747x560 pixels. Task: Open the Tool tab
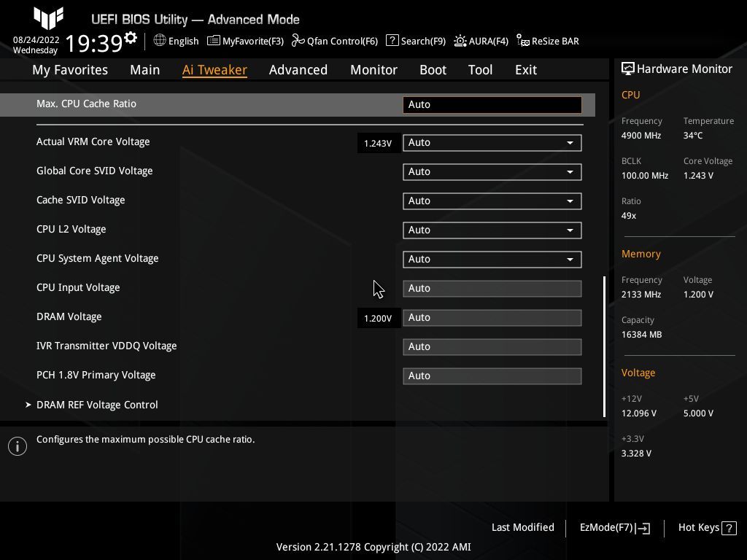coord(480,69)
